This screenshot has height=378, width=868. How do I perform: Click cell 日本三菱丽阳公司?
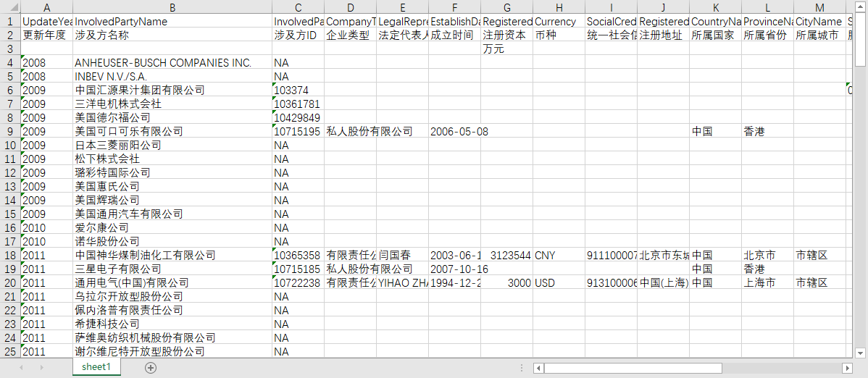[x=172, y=145]
